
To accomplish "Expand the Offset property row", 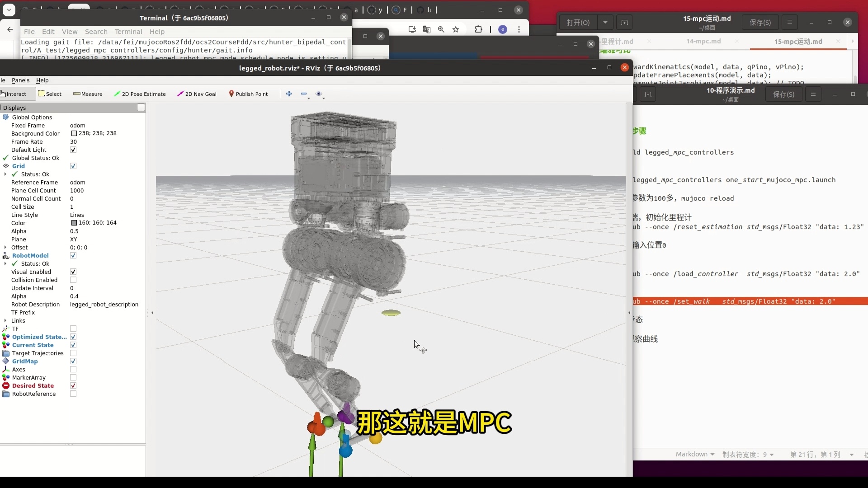I will [x=5, y=248].
